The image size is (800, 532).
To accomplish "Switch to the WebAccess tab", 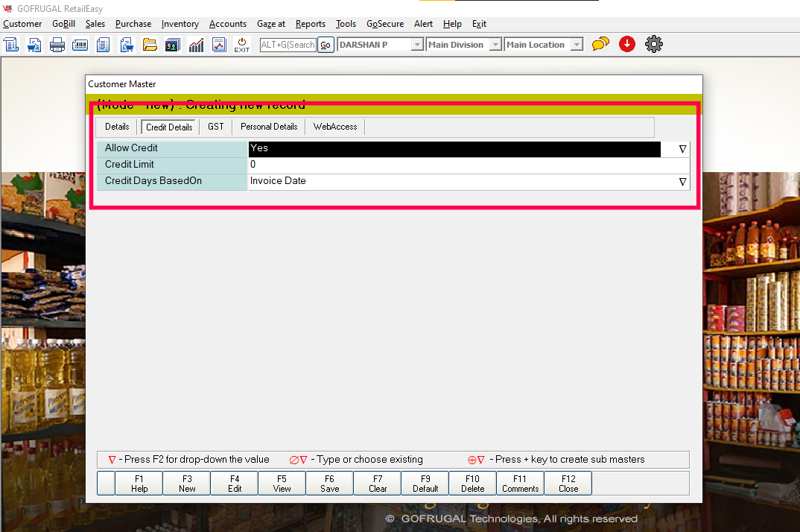I will (x=335, y=127).
